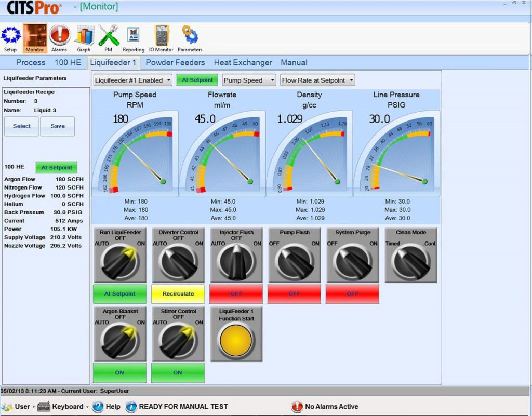Click the At Setpoint status under Run LiquiFeeder
The image size is (532, 416).
(x=120, y=294)
